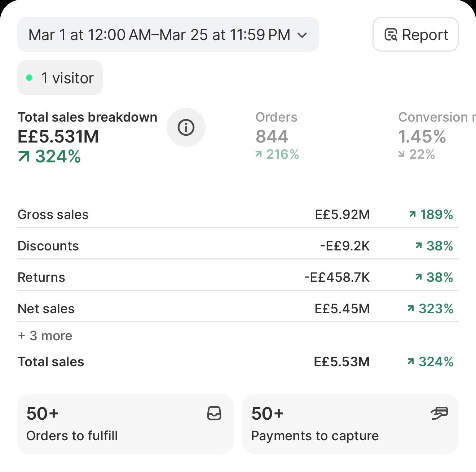Click the report icon in the Report button
The height and width of the screenshot is (472, 476).
pyautogui.click(x=391, y=35)
